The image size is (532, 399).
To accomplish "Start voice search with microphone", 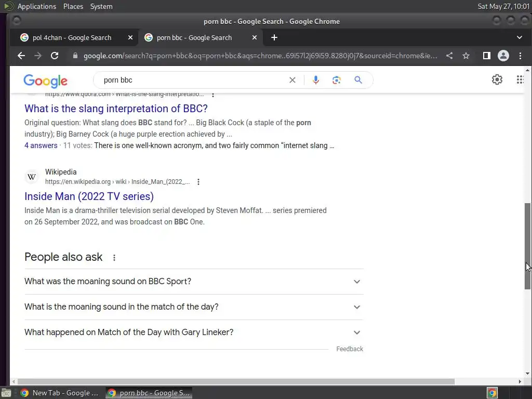I will click(315, 80).
